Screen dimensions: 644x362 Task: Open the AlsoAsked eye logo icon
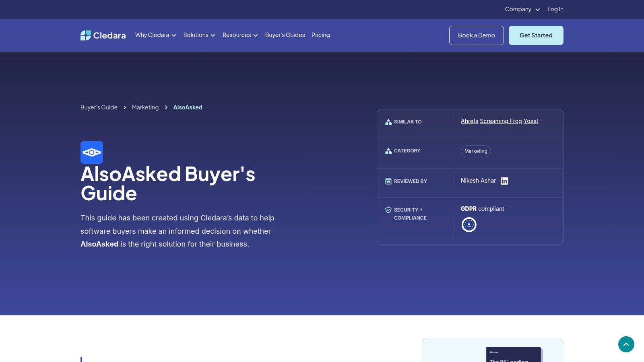(92, 152)
